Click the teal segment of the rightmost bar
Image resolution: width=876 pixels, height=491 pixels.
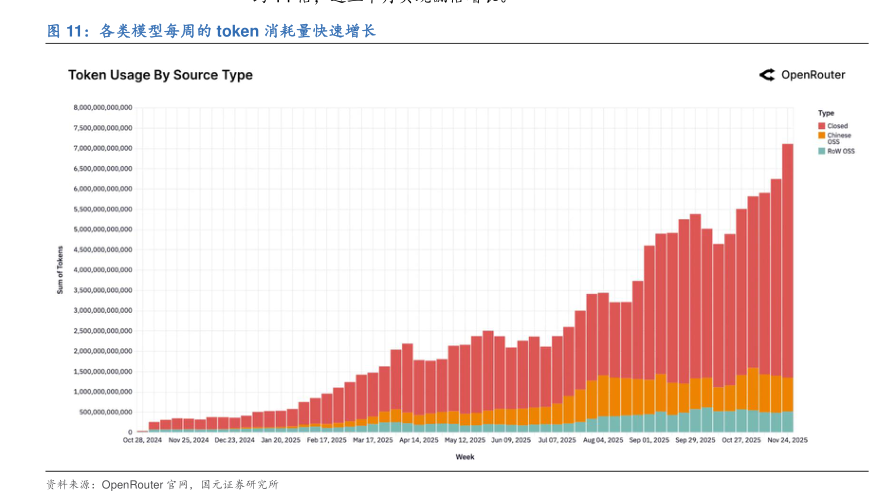coord(787,422)
